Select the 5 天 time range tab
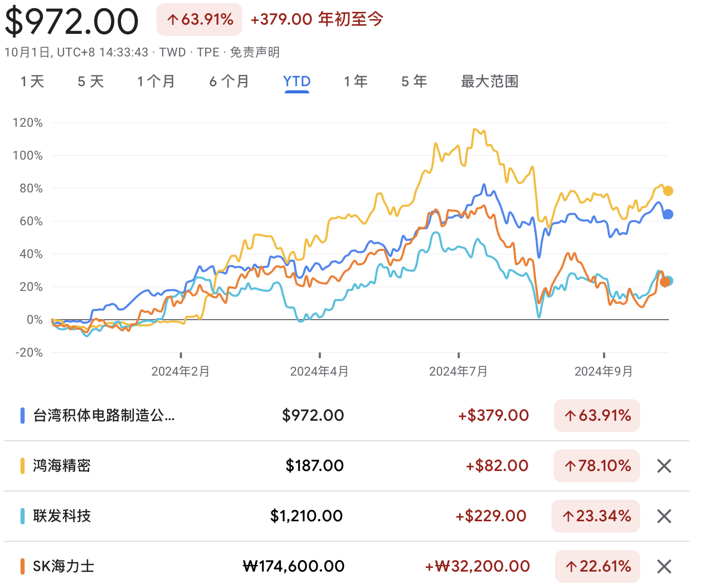This screenshot has height=588, width=714. point(91,82)
